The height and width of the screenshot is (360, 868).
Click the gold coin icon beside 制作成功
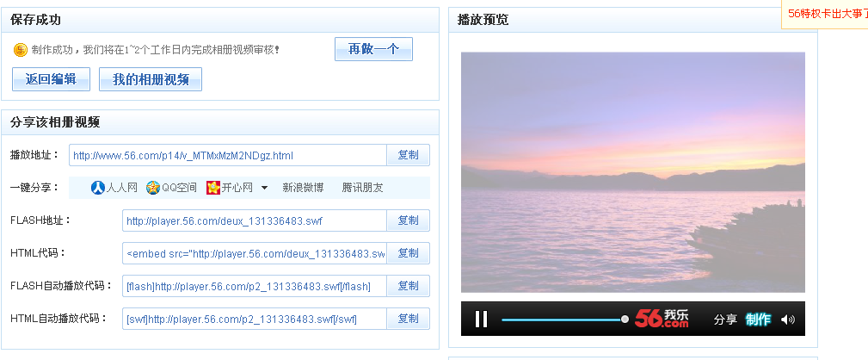click(21, 50)
